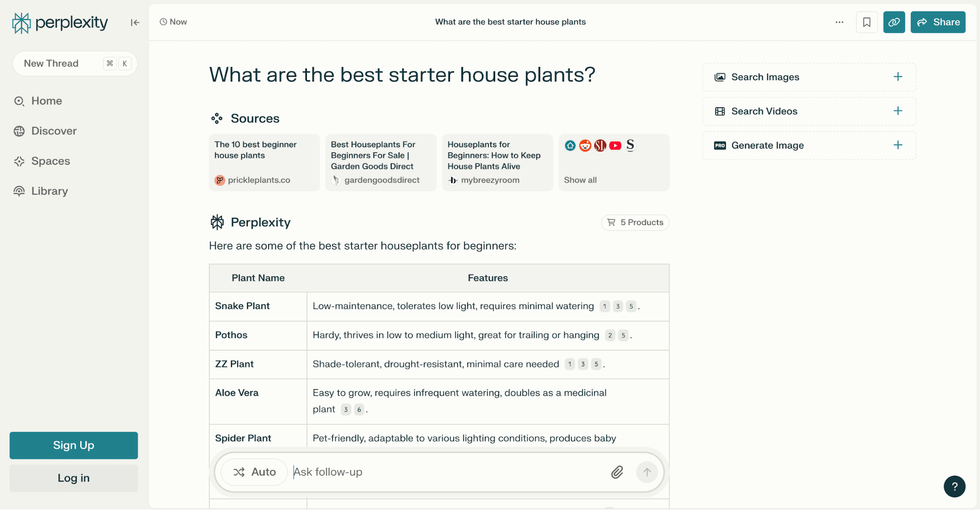The width and height of the screenshot is (980, 510).
Task: Click the Spaces sparkle icon
Action: point(19,161)
